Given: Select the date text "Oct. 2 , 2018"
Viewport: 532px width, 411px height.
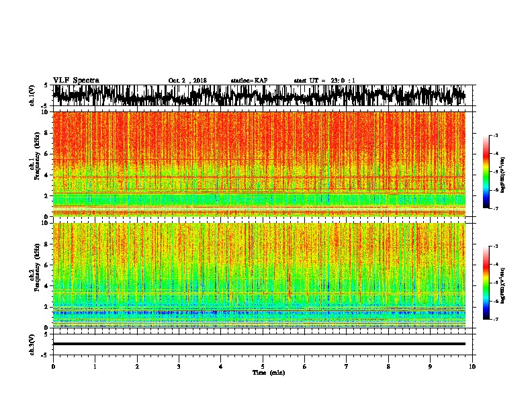Looking at the screenshot, I should point(187,81).
